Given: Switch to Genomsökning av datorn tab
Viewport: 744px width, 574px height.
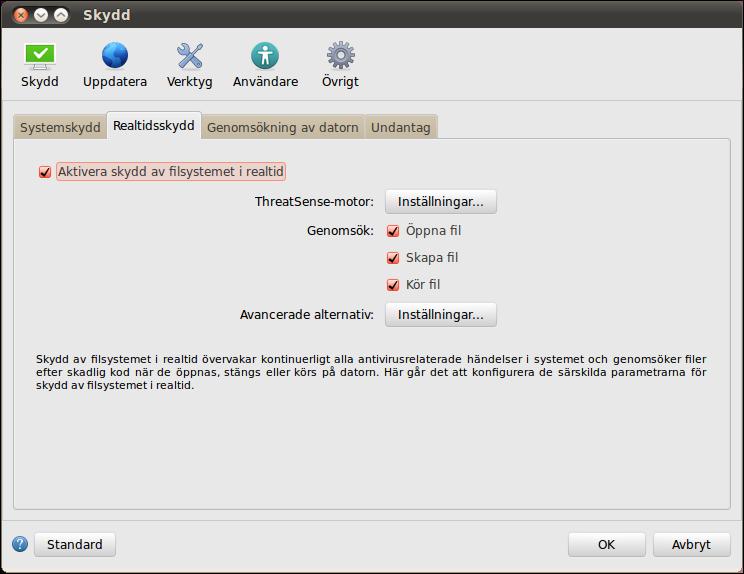Looking at the screenshot, I should click(283, 127).
